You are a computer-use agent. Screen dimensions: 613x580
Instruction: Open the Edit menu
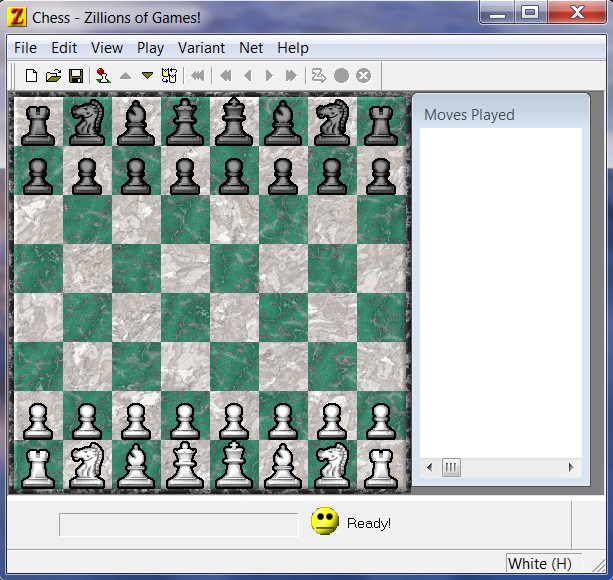click(x=64, y=48)
